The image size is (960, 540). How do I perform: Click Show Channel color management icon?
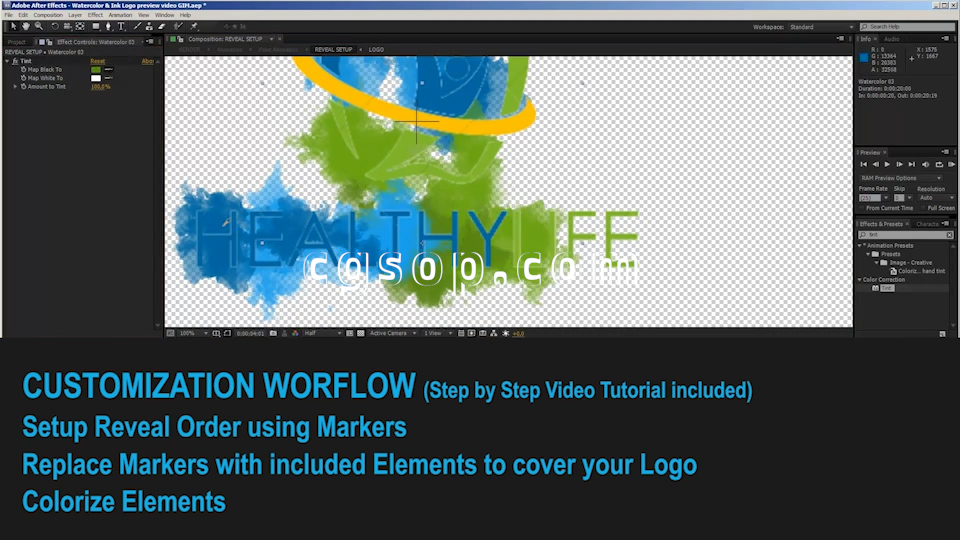pos(295,333)
